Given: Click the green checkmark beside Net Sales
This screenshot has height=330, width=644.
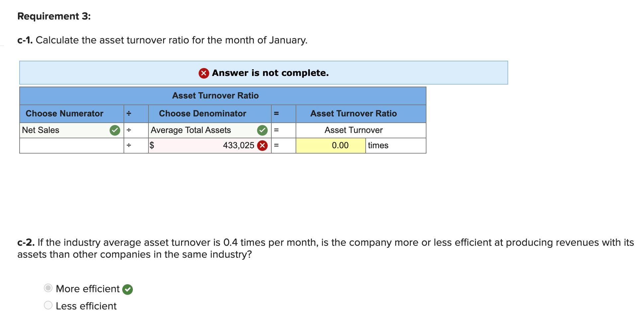Looking at the screenshot, I should 115,130.
